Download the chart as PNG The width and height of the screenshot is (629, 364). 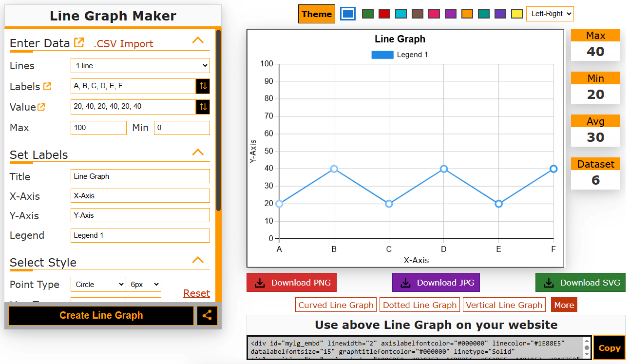coord(291,283)
